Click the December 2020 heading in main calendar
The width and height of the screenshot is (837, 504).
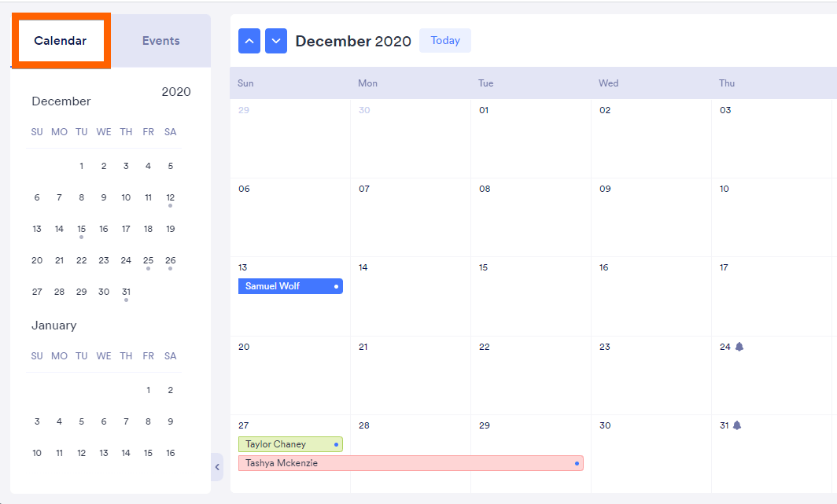tap(353, 42)
